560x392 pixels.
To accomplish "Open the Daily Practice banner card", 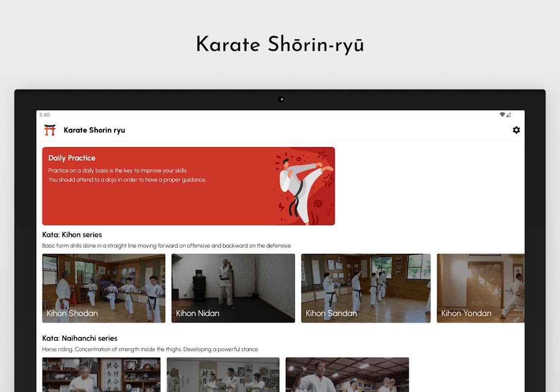I will (x=189, y=186).
